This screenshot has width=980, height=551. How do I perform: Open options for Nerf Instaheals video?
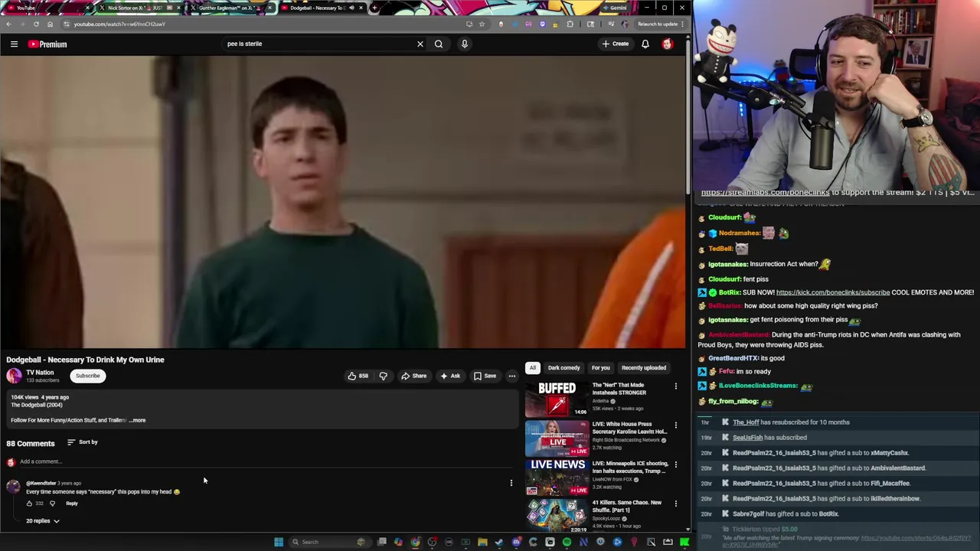[675, 386]
